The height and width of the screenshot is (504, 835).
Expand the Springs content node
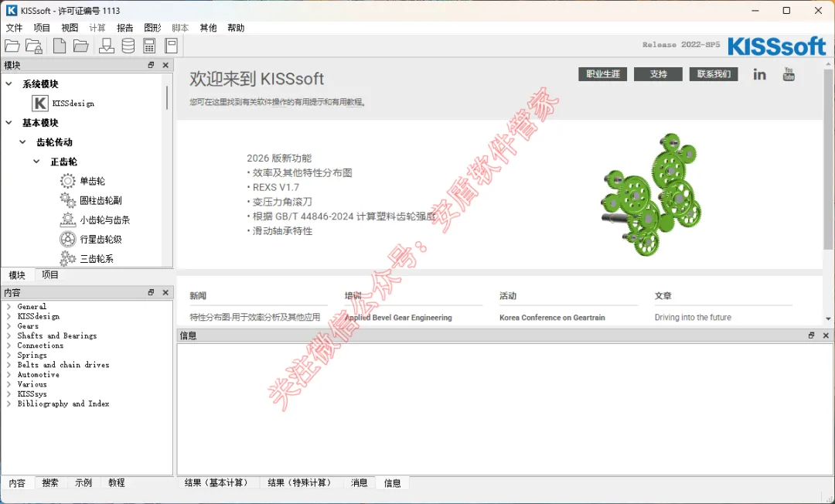[9, 355]
